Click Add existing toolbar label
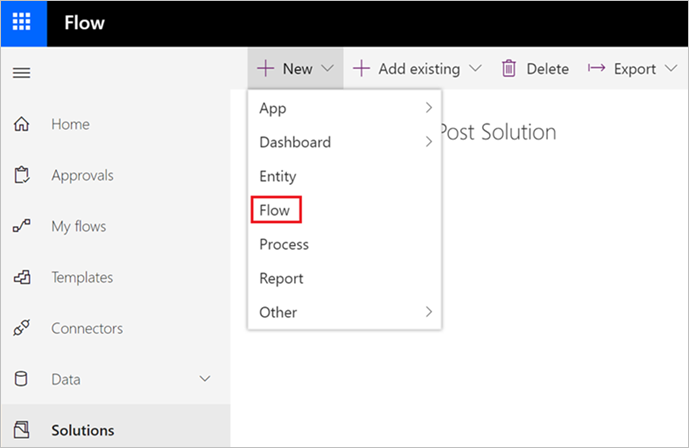Image resolution: width=689 pixels, height=448 pixels. point(420,69)
